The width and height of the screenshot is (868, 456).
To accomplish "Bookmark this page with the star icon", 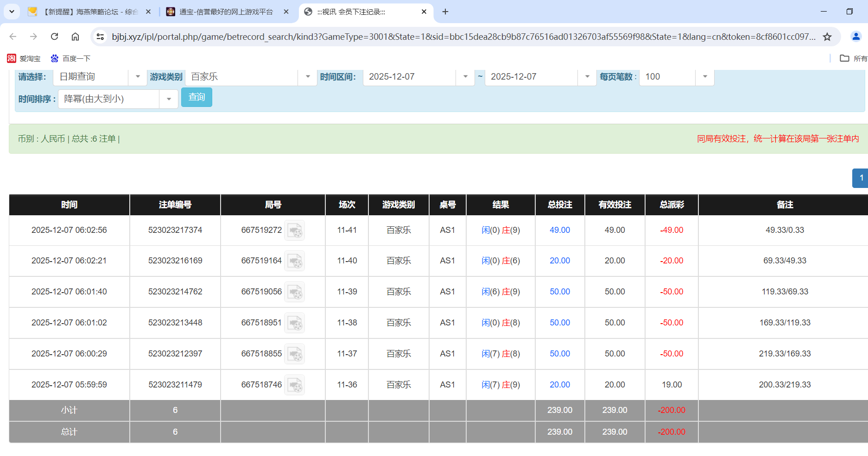I will [x=828, y=37].
